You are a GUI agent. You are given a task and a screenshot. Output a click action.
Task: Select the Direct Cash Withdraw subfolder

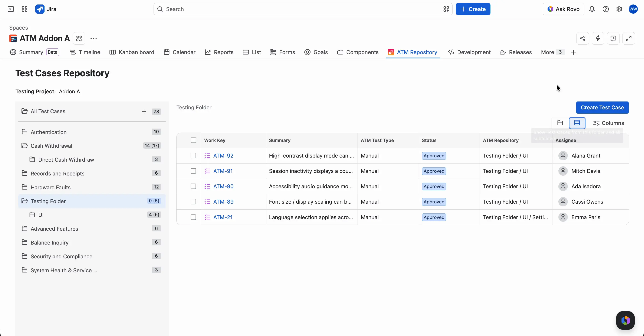(x=92, y=160)
